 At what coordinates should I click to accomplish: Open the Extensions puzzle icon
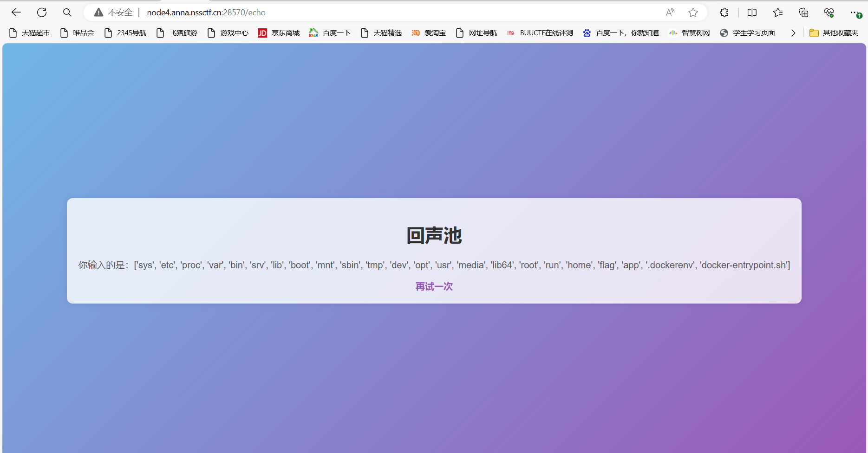click(724, 13)
